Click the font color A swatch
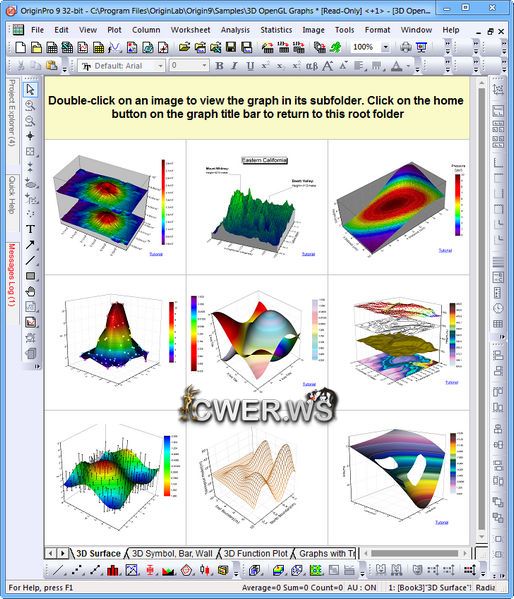The height and width of the screenshot is (599, 514). [397, 66]
